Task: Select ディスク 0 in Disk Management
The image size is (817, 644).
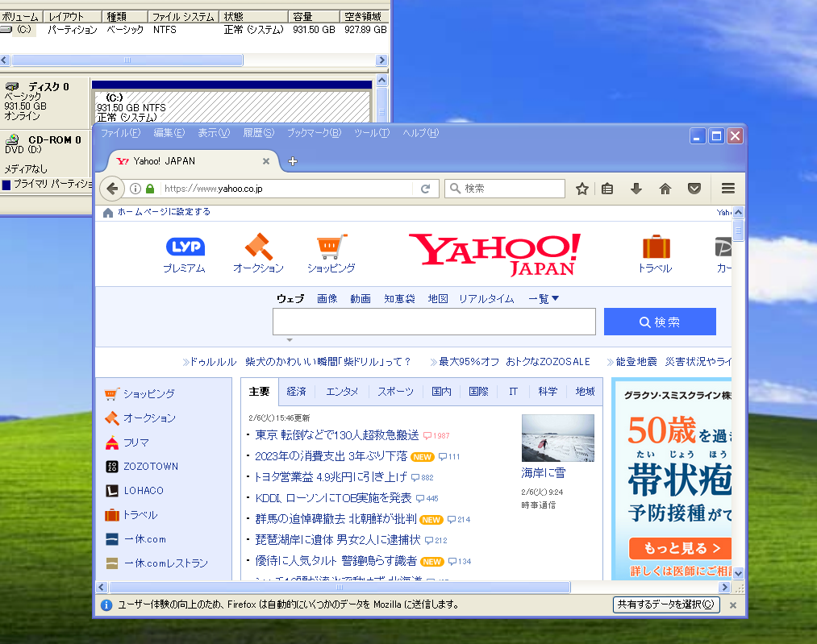Action: click(45, 101)
